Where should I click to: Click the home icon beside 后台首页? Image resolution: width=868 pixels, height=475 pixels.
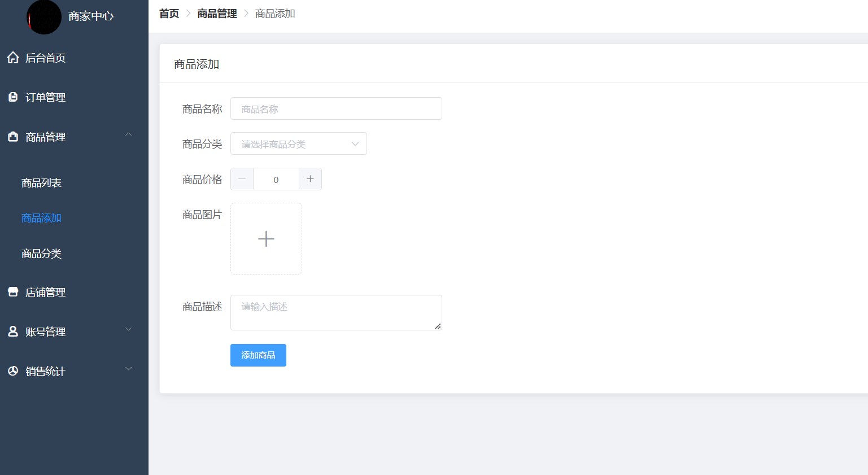coord(13,58)
